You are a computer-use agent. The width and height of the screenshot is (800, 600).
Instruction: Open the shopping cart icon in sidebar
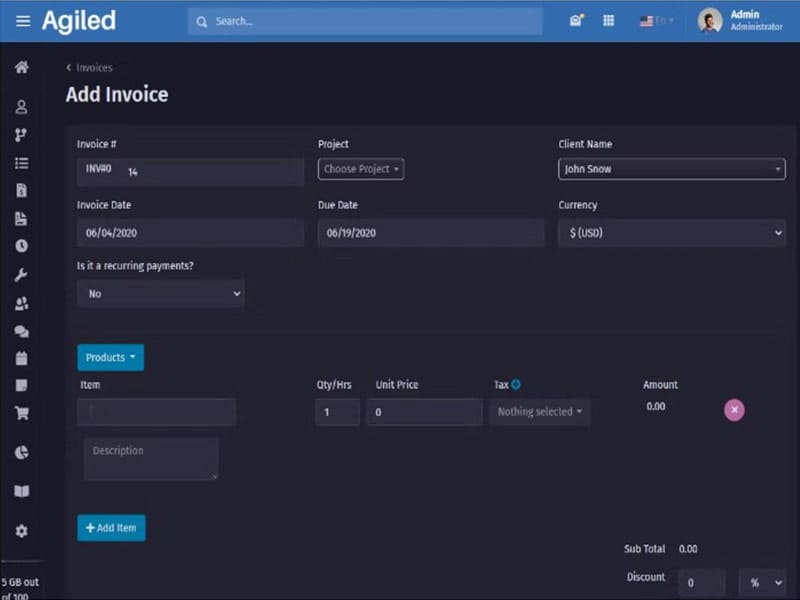21,412
